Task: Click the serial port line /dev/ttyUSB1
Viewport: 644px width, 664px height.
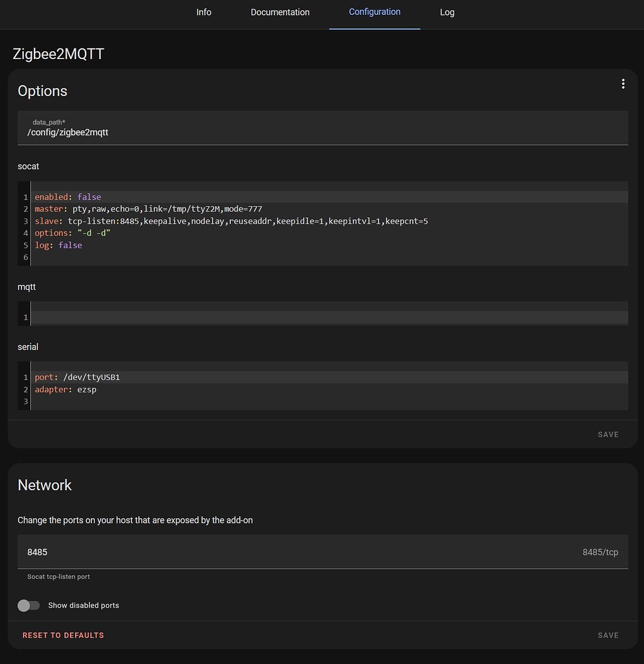Action: 78,377
